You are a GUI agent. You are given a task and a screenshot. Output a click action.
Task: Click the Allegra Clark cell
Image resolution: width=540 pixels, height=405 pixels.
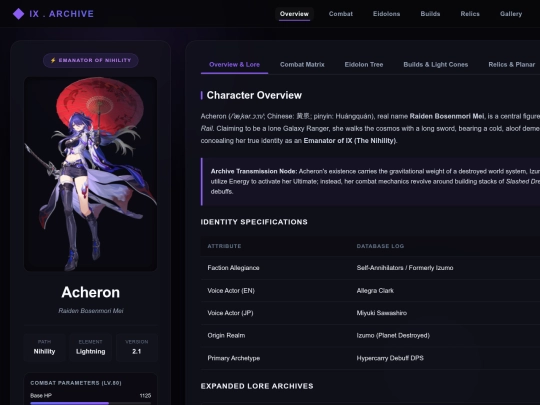(375, 291)
